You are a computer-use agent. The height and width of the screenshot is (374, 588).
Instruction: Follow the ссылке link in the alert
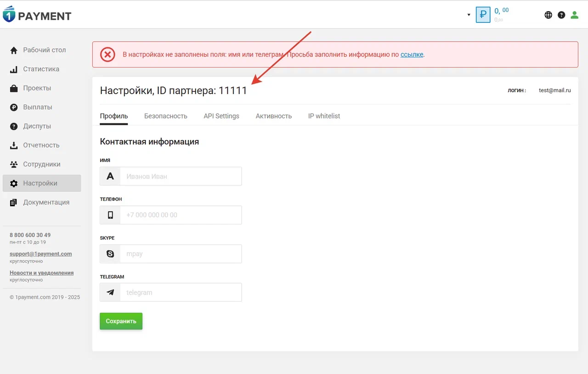click(x=412, y=55)
